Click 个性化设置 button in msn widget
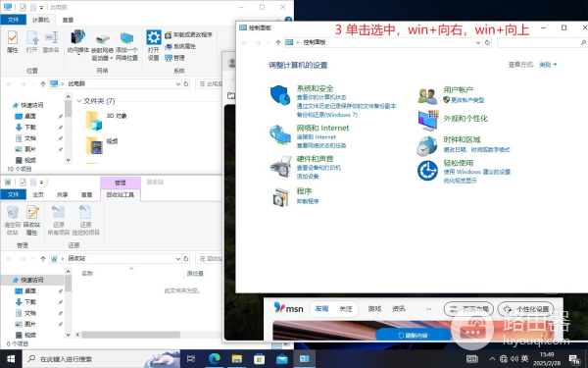This screenshot has height=368, width=588. [525, 309]
